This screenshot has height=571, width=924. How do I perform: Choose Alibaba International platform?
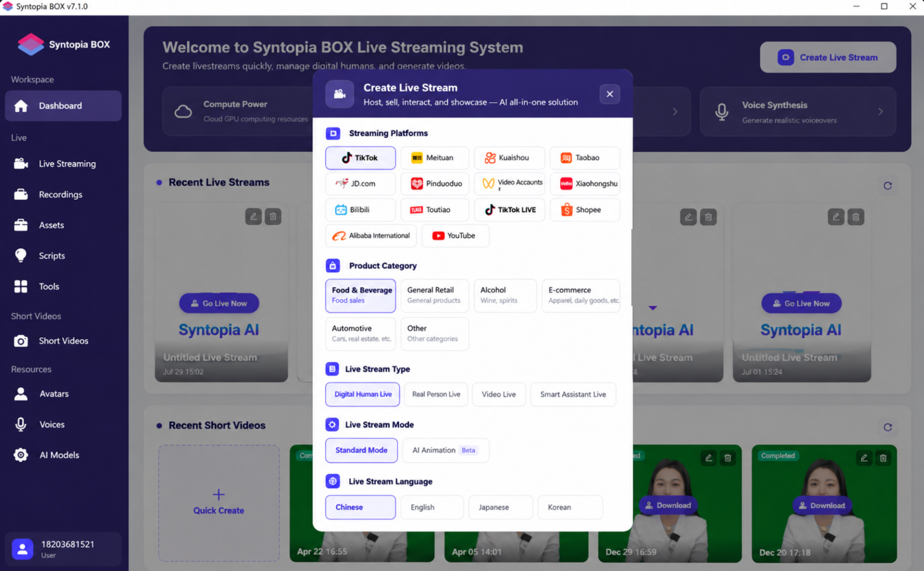tap(371, 235)
